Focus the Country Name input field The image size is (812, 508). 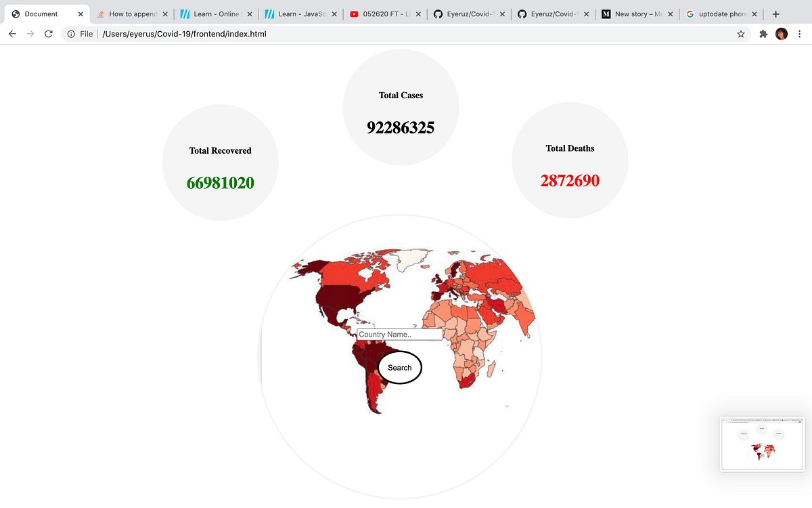400,335
